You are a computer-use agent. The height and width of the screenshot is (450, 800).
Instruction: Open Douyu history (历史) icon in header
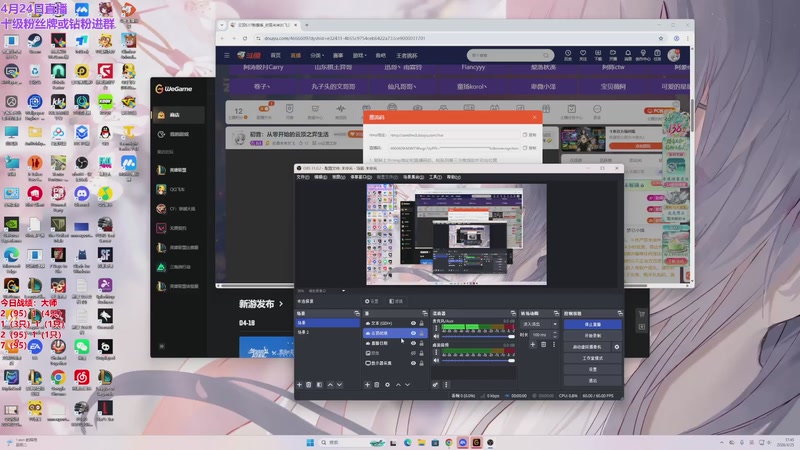coord(568,55)
